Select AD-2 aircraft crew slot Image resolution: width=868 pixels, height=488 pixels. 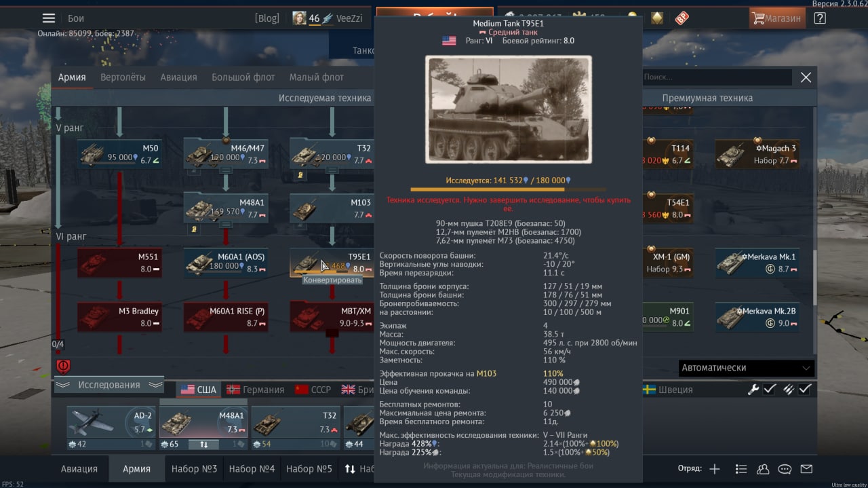click(111, 423)
